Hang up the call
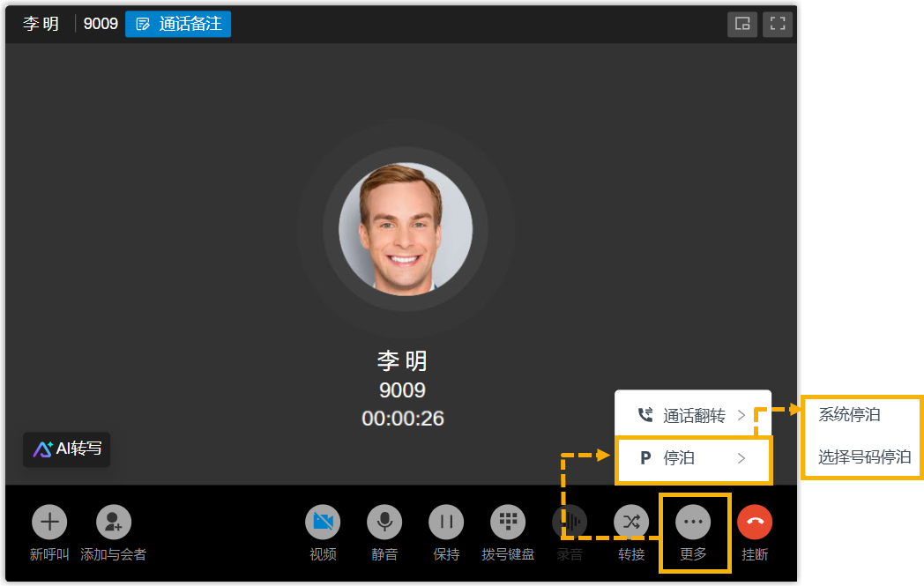The width and height of the screenshot is (924, 586). point(755,522)
